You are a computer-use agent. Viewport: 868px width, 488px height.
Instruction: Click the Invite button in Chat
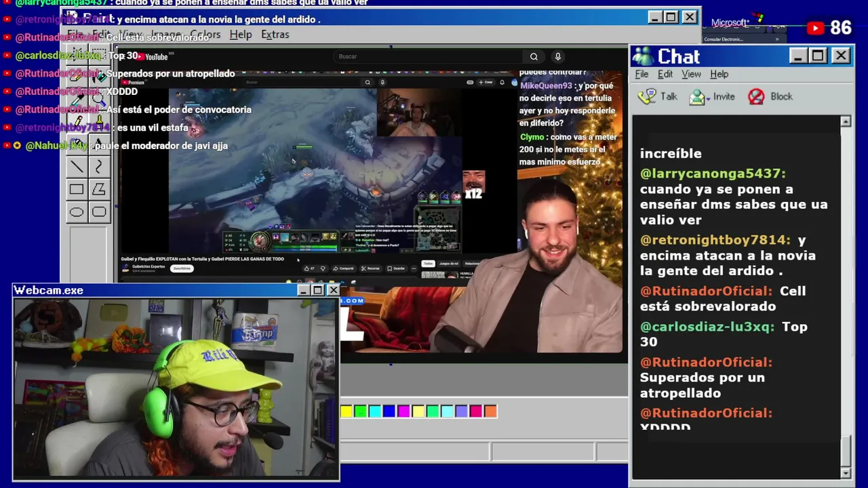[712, 96]
